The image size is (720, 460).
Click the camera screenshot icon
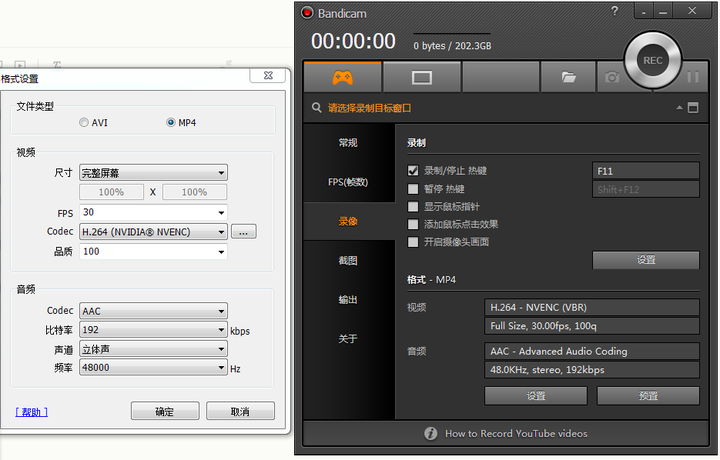612,77
